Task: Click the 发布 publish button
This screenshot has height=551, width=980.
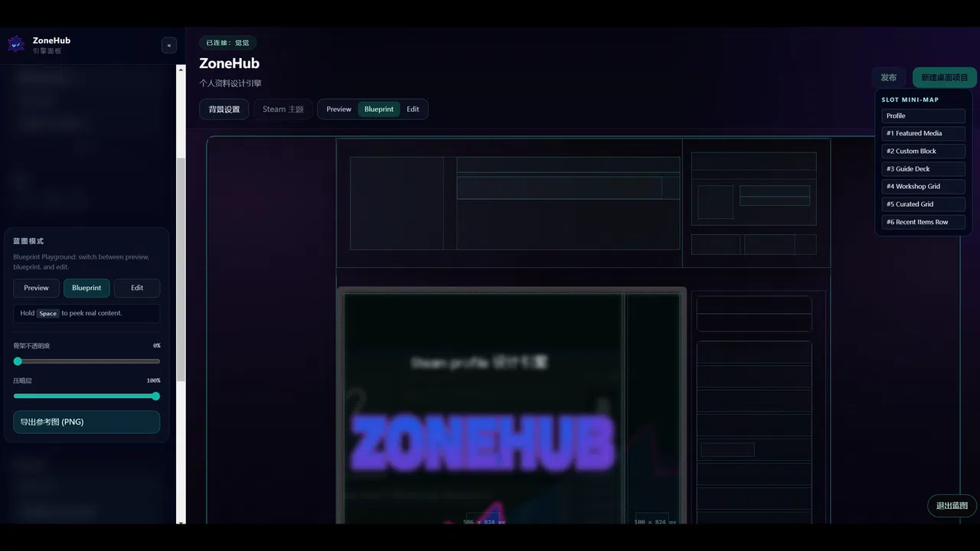Action: pyautogui.click(x=888, y=77)
